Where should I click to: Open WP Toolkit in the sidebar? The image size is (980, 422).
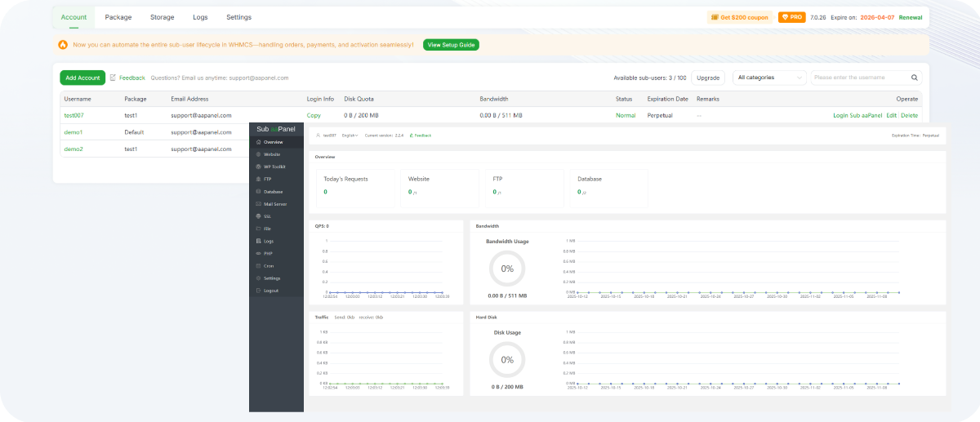point(274,167)
